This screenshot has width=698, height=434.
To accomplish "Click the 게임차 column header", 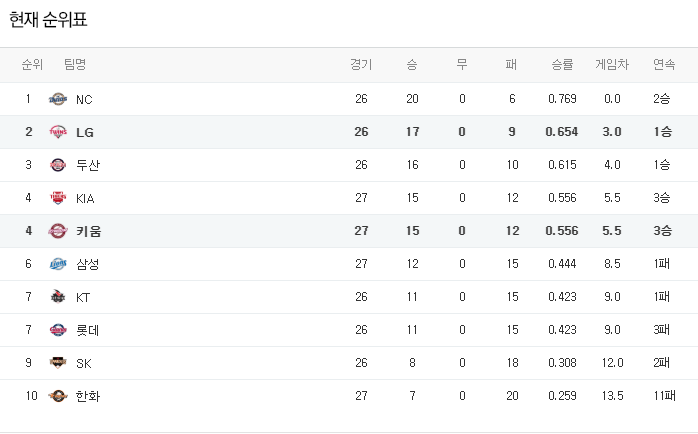I will pyautogui.click(x=612, y=65).
